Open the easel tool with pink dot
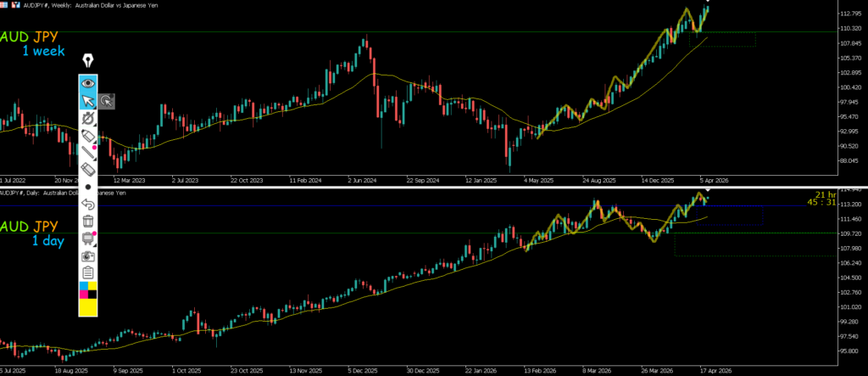 tap(88, 239)
